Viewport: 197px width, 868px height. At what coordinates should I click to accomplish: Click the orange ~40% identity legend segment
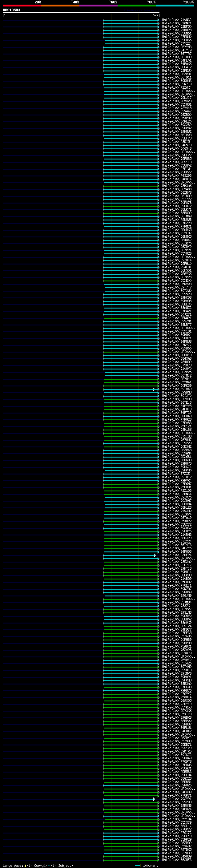(x=60, y=6)
